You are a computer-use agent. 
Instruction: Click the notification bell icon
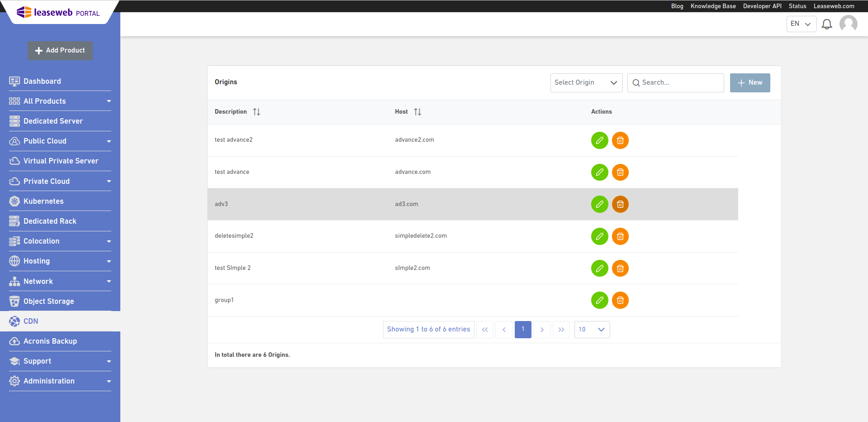(827, 24)
